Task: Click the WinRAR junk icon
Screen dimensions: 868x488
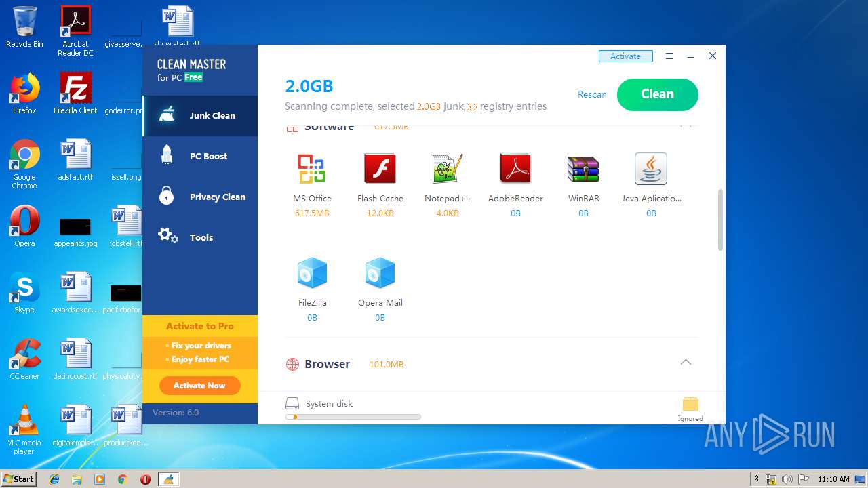Action: point(583,169)
